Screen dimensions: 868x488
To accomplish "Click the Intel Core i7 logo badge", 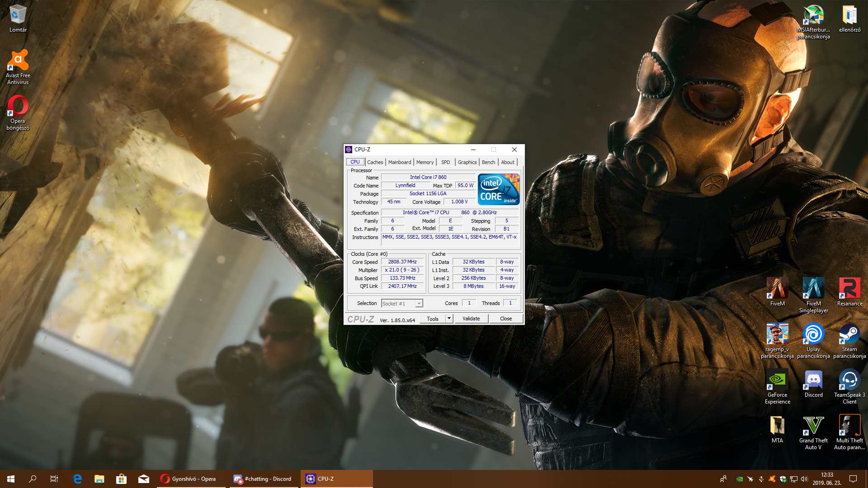I will [x=499, y=189].
